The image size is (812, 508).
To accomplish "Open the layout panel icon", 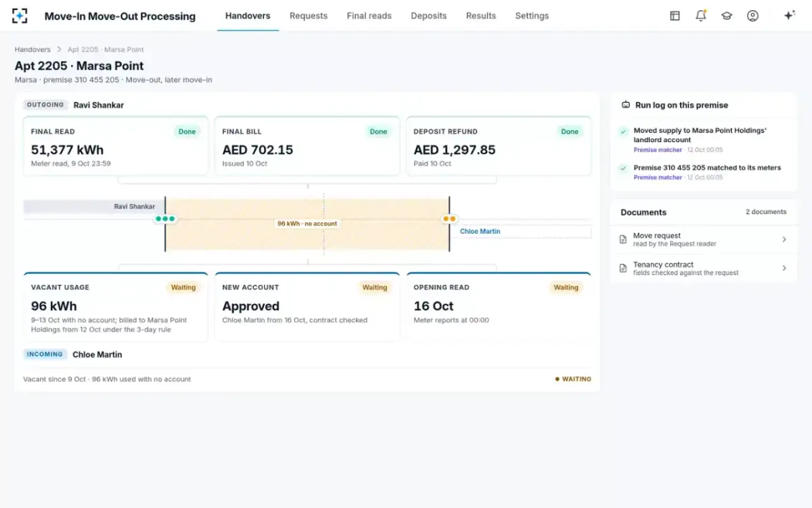I will tap(675, 16).
